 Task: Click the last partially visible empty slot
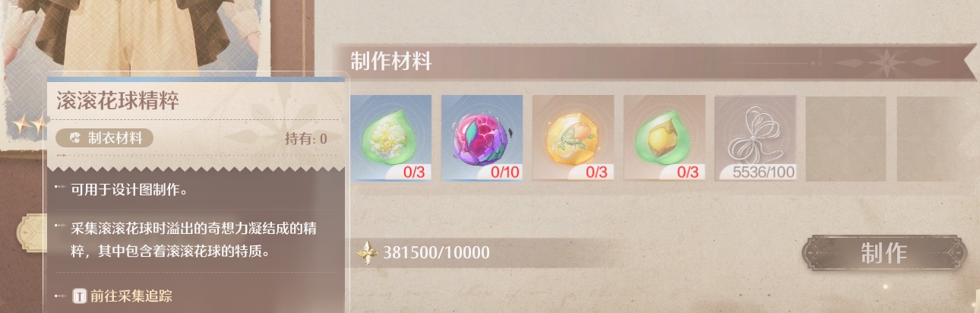click(x=938, y=138)
